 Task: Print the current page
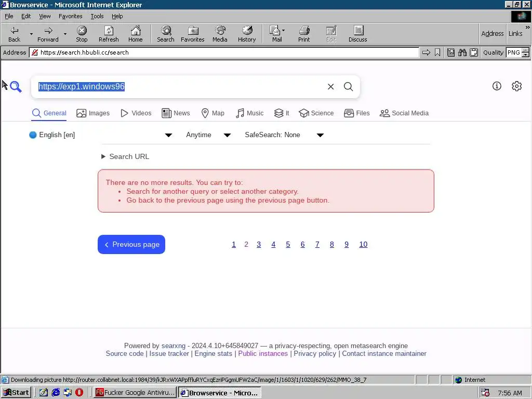tap(304, 34)
